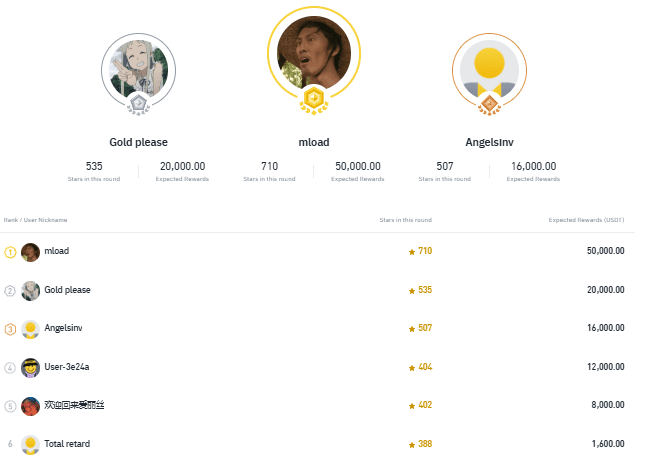Viewport: 652px width, 468px height.
Task: Click the Stars in this round column header
Action: tap(405, 219)
